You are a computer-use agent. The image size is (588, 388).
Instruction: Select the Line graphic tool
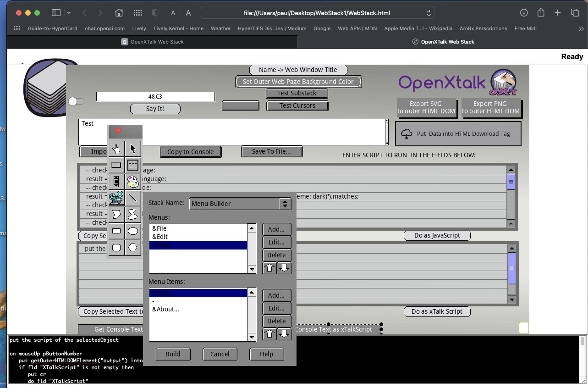pyautogui.click(x=133, y=198)
